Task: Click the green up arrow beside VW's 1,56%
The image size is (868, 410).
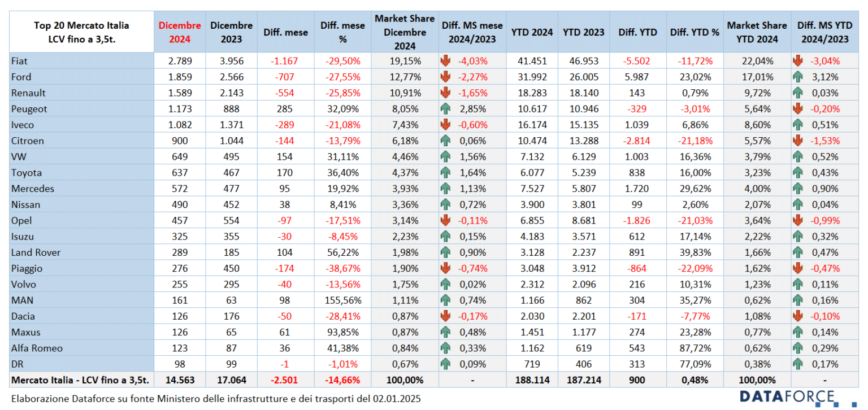Action: pyautogui.click(x=445, y=157)
